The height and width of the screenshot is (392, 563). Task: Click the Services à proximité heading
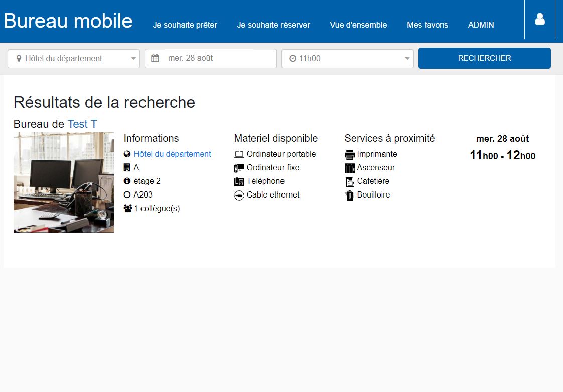(x=389, y=138)
